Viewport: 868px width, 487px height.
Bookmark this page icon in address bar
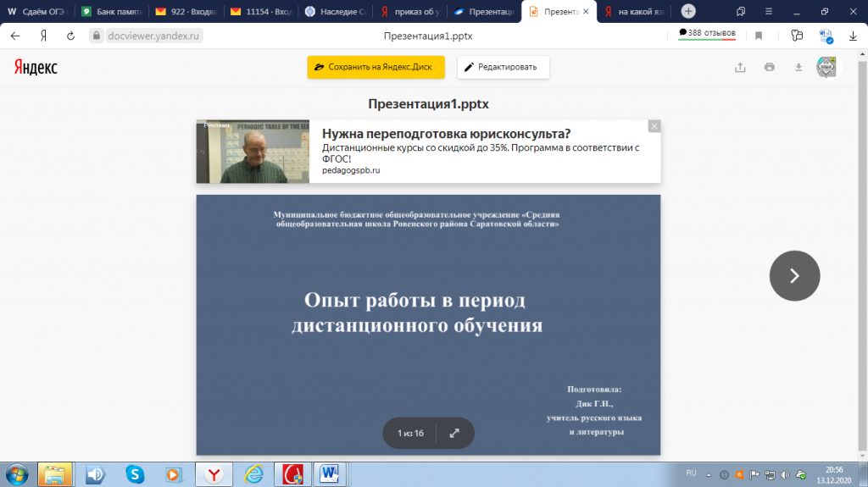click(759, 36)
